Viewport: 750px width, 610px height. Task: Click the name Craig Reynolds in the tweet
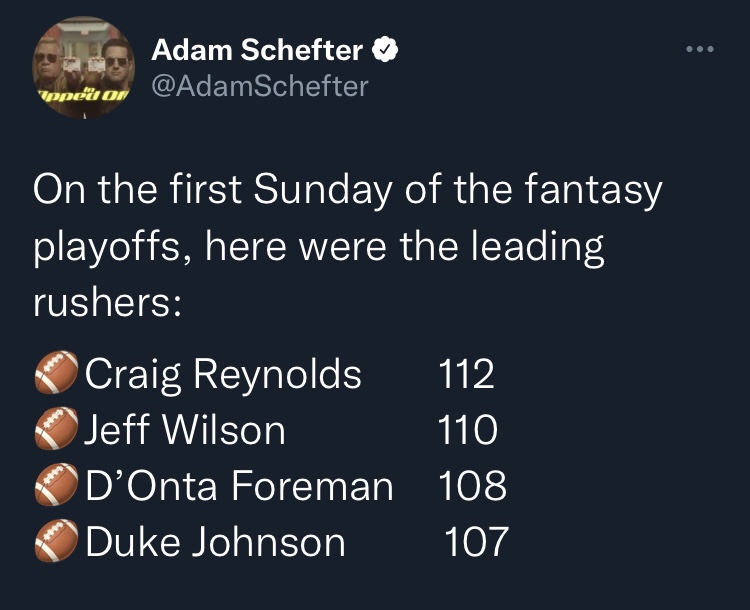224,375
